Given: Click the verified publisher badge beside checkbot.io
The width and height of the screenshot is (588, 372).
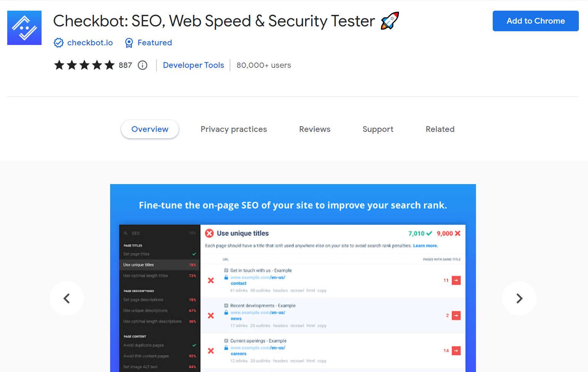Looking at the screenshot, I should (59, 43).
